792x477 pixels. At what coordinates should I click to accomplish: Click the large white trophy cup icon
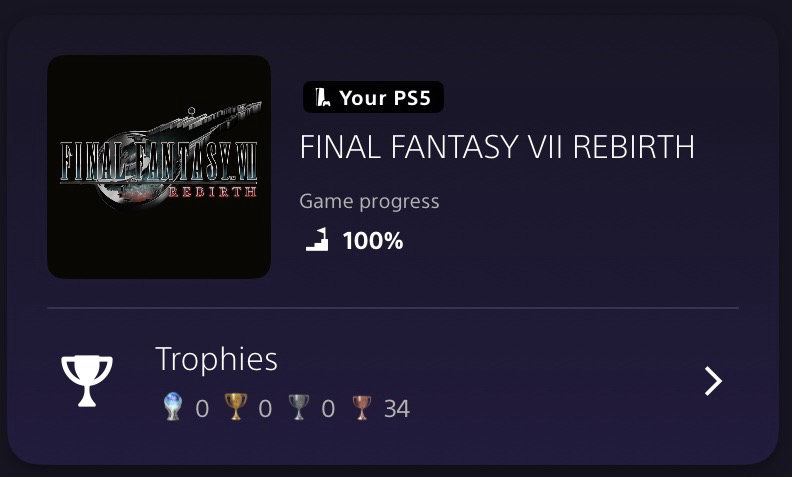click(x=87, y=381)
